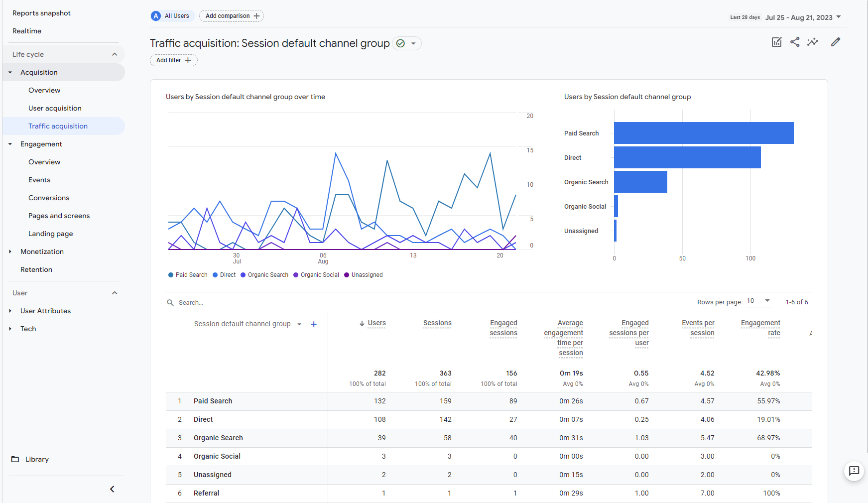Open the Insights sparkline icon
The width and height of the screenshot is (868, 503).
813,42
